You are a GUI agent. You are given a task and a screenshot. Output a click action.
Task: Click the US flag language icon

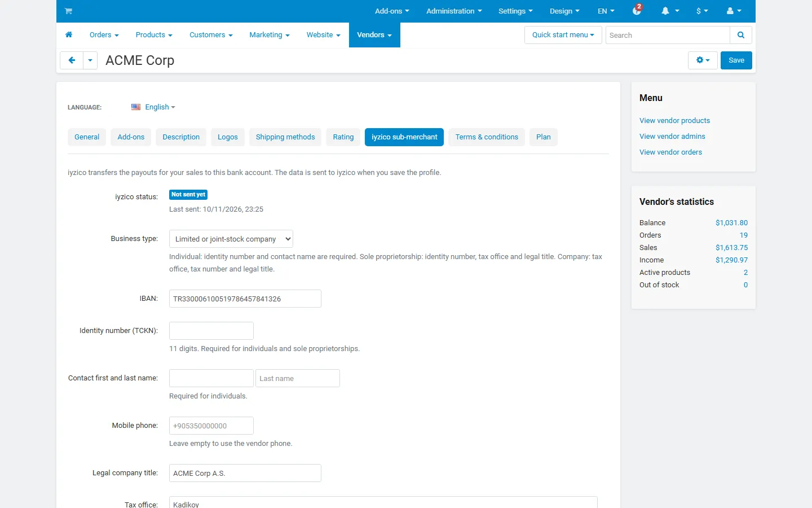(x=136, y=107)
